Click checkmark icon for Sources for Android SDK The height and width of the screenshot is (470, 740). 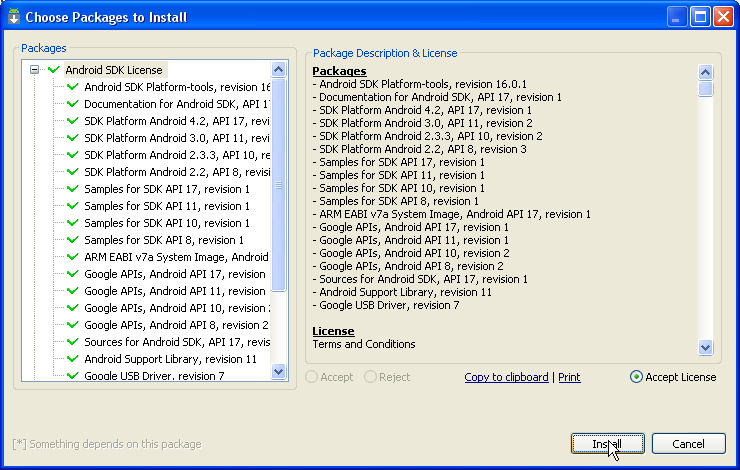coord(73,342)
